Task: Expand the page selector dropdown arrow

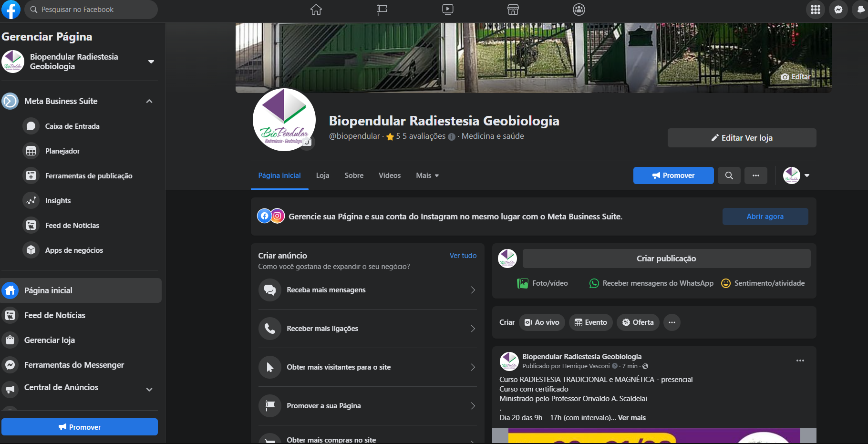Action: coord(151,62)
